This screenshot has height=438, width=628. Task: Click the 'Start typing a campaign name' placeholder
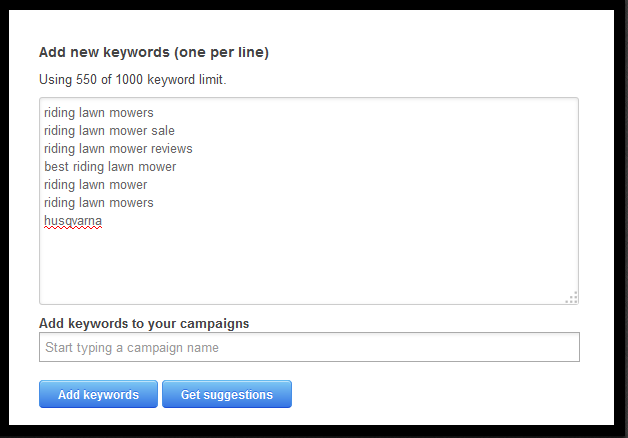[x=132, y=347]
